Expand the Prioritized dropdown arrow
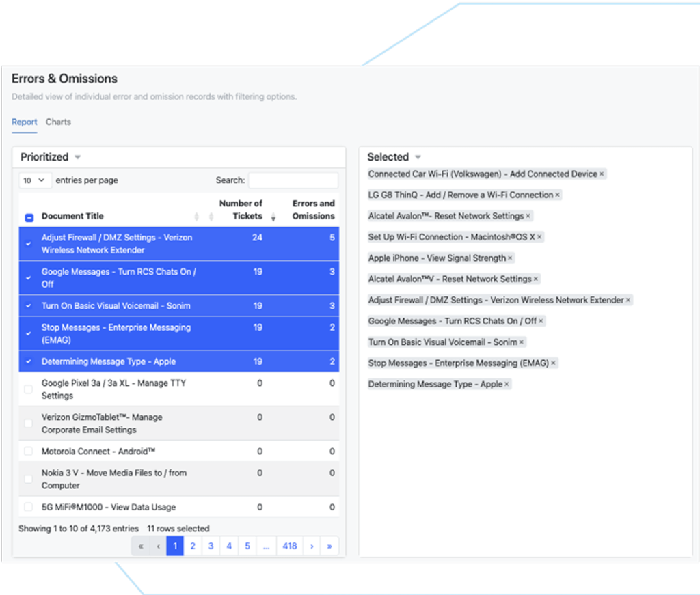700x595 pixels. coord(77,158)
